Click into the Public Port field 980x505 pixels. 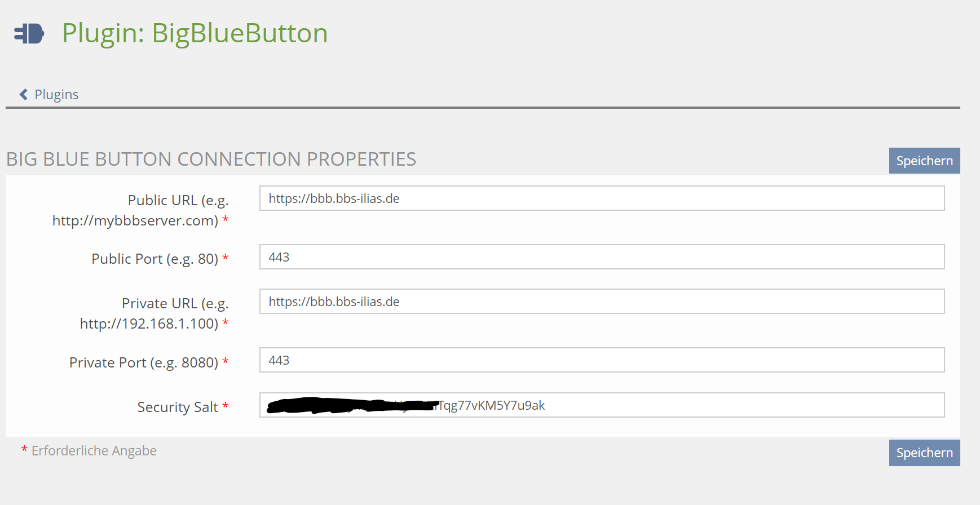602,257
